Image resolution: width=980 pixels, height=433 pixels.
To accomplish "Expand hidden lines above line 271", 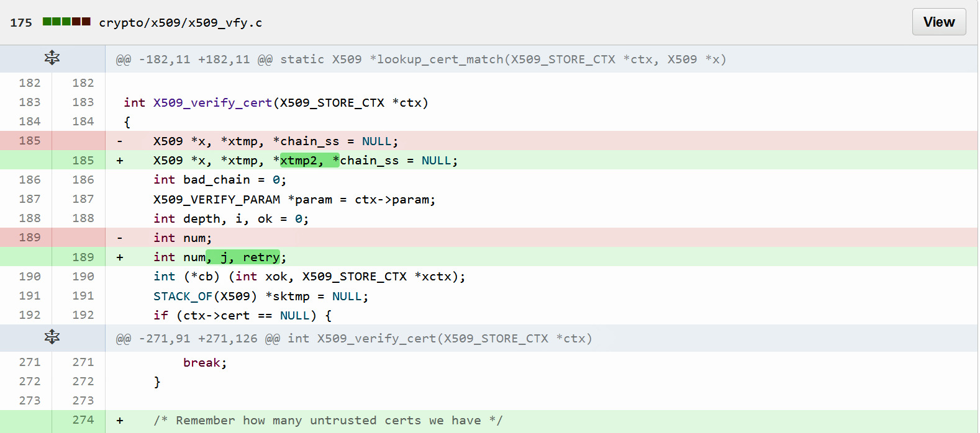I will [52, 337].
